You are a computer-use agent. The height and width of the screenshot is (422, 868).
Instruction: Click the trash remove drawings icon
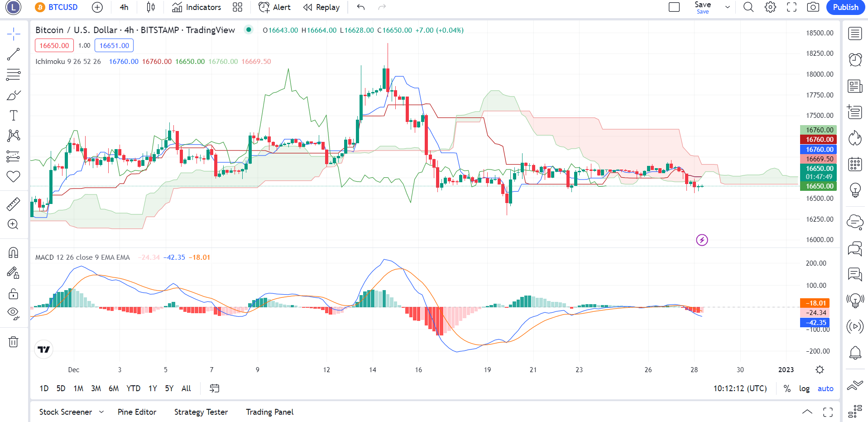(x=14, y=342)
